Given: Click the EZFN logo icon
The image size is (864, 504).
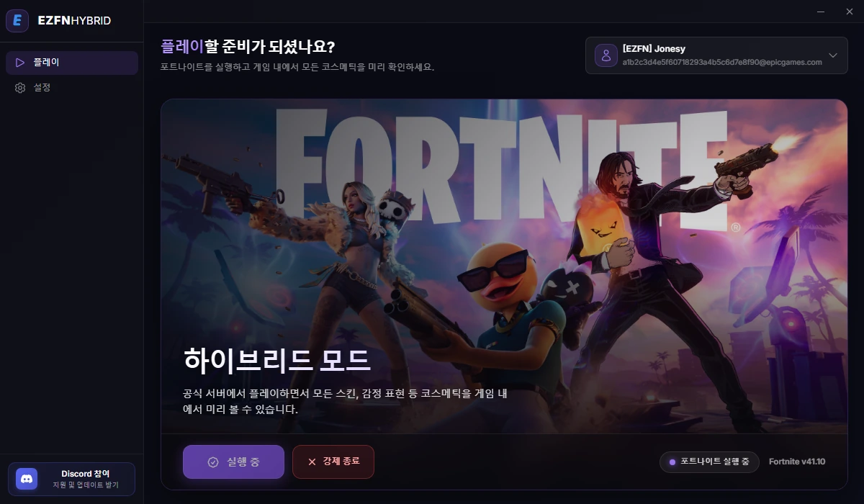Looking at the screenshot, I should tap(17, 20).
